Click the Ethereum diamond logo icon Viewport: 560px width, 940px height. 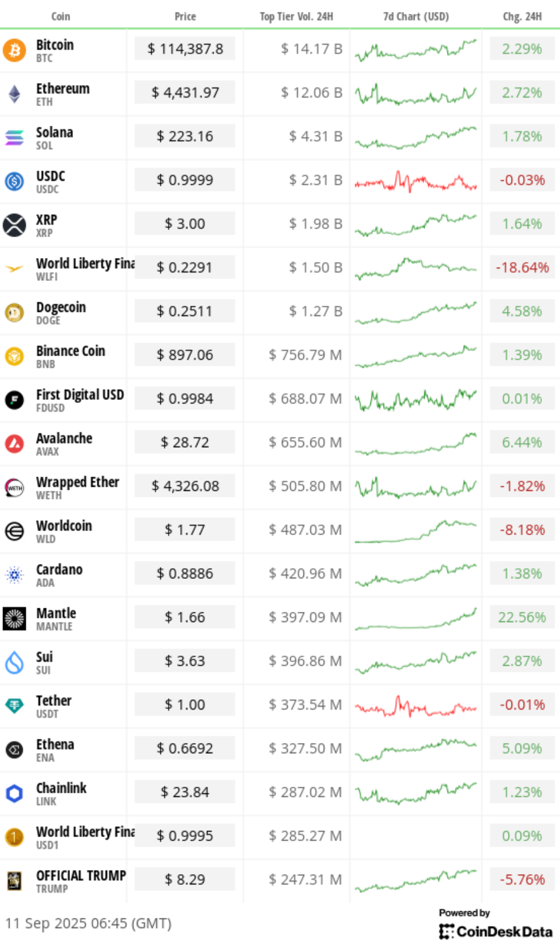[x=14, y=94]
